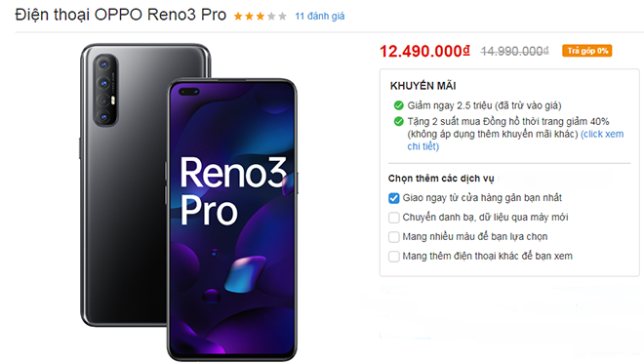The height and width of the screenshot is (364, 644).
Task: Click green checkmark beside Tặng 2 suất mua
Action: click(398, 122)
